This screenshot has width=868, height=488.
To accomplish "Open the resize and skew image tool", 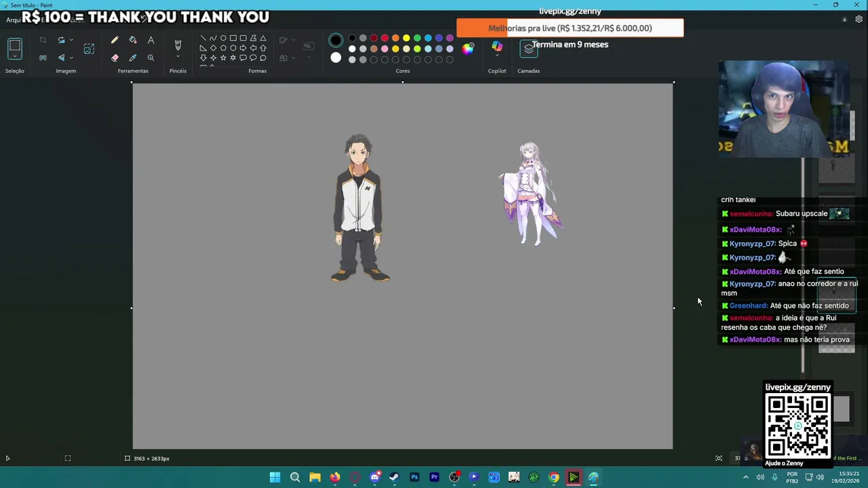I will pyautogui.click(x=89, y=49).
